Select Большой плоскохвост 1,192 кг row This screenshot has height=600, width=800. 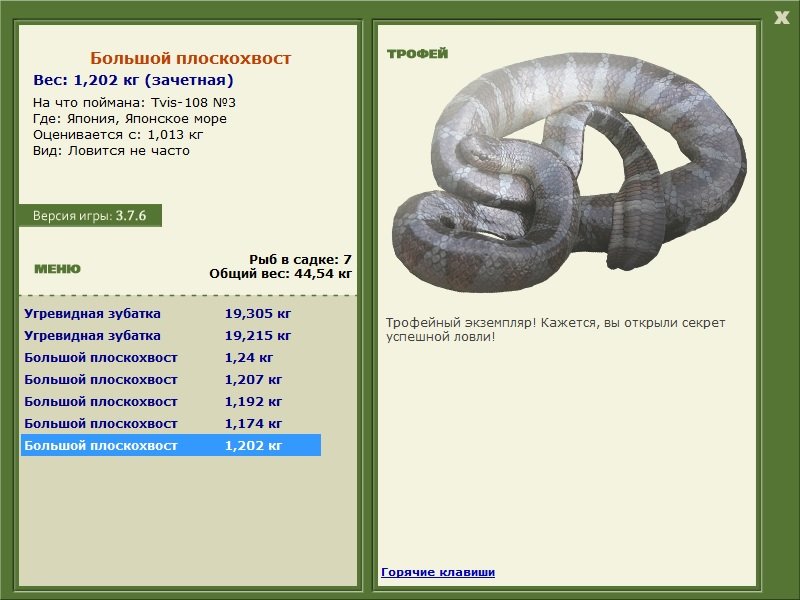[x=171, y=401]
